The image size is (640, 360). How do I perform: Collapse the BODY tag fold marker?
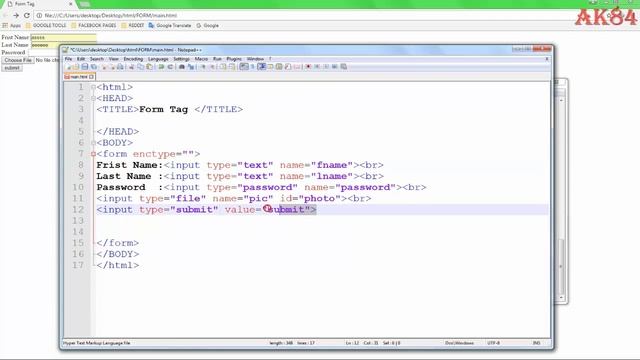pyautogui.click(x=93, y=142)
